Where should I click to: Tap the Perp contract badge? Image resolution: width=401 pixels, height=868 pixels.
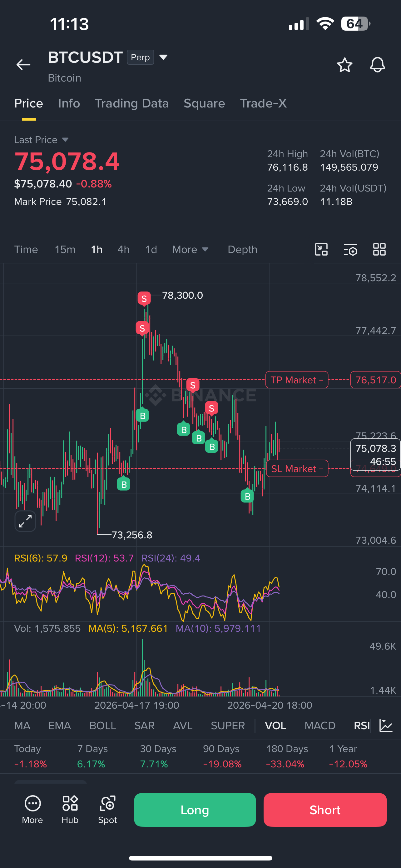pos(141,57)
